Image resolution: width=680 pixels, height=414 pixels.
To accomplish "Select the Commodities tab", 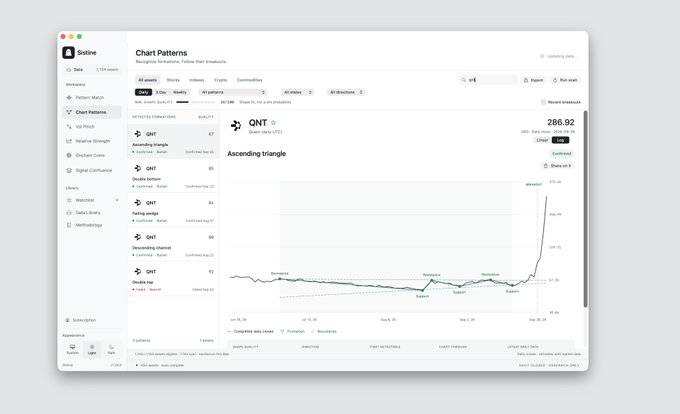I will click(250, 80).
